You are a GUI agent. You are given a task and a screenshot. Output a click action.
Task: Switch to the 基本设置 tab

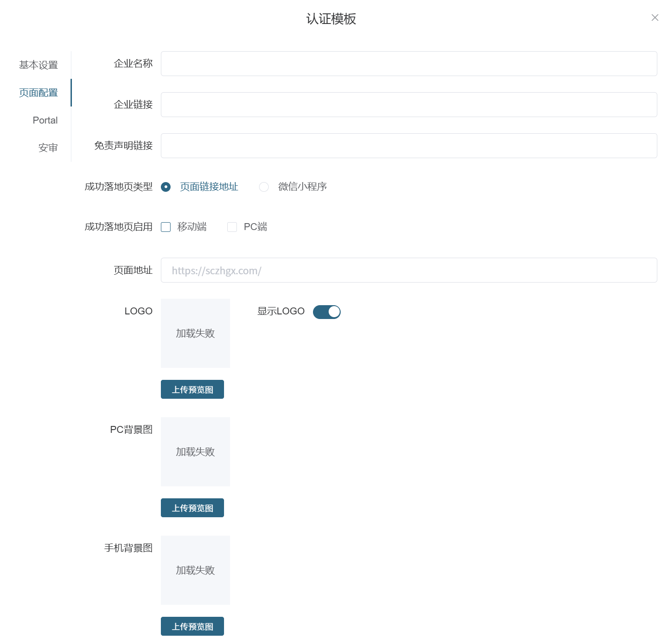tap(38, 65)
